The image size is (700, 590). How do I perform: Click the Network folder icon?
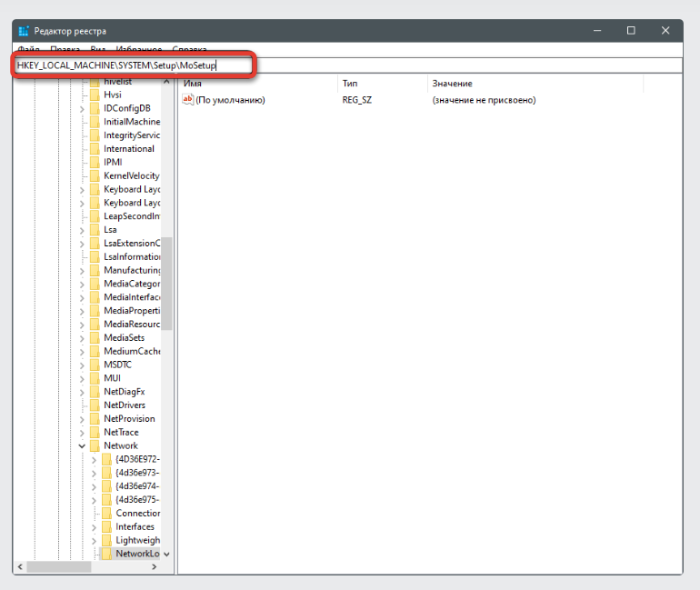[x=95, y=445]
